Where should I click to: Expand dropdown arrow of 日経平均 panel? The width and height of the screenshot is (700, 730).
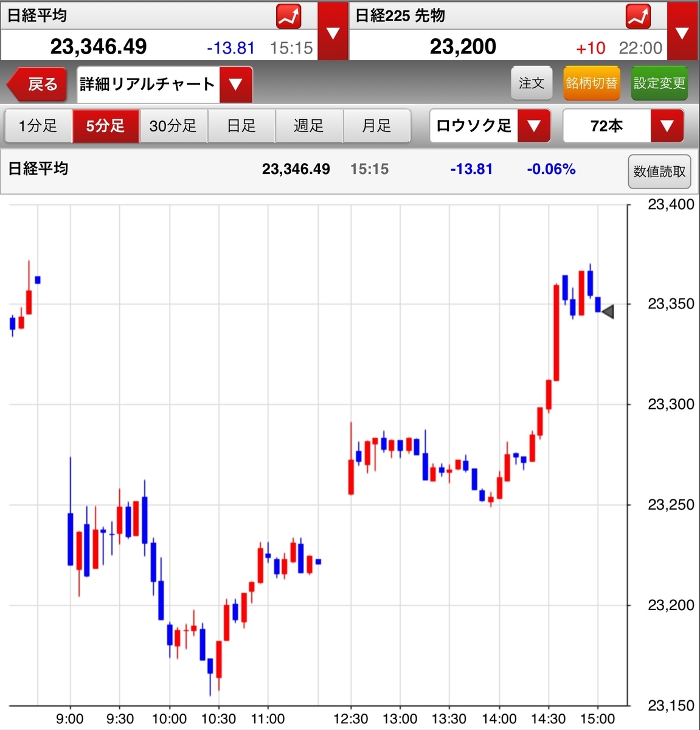[x=333, y=31]
